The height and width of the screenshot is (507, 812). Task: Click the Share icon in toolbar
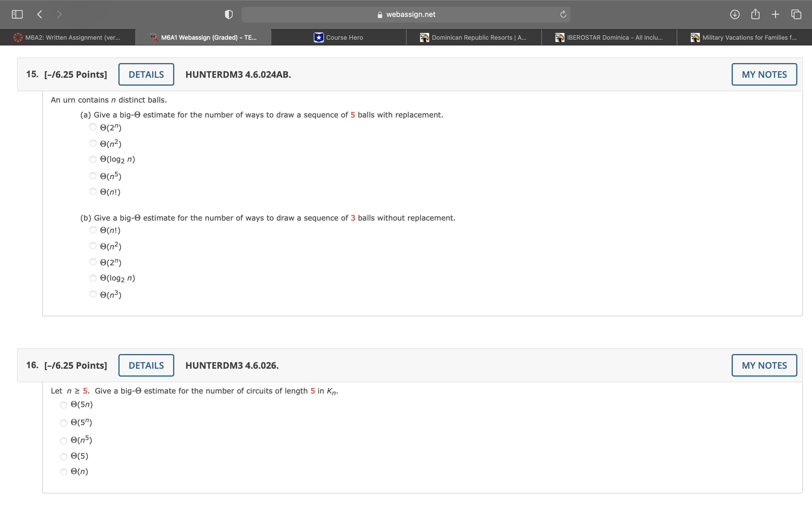tap(755, 14)
